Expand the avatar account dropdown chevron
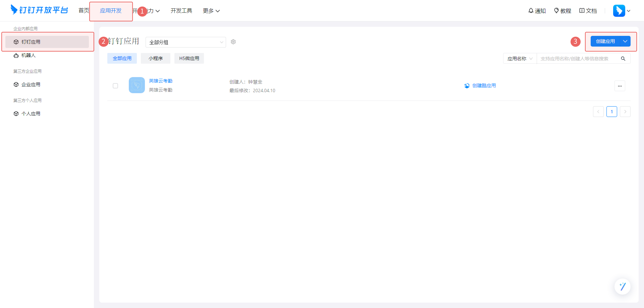Screen dimensions: 644x308 [629, 11]
